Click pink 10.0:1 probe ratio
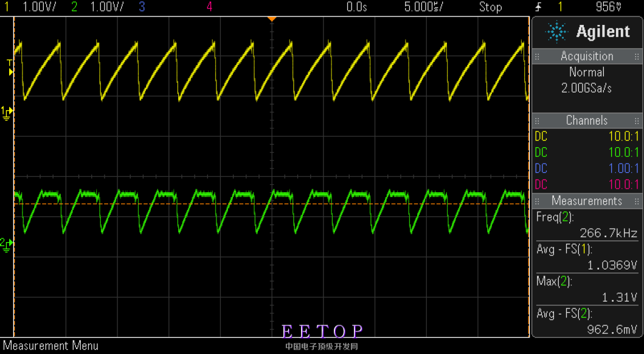Screen dimensions: 644x354 pyautogui.click(x=624, y=184)
